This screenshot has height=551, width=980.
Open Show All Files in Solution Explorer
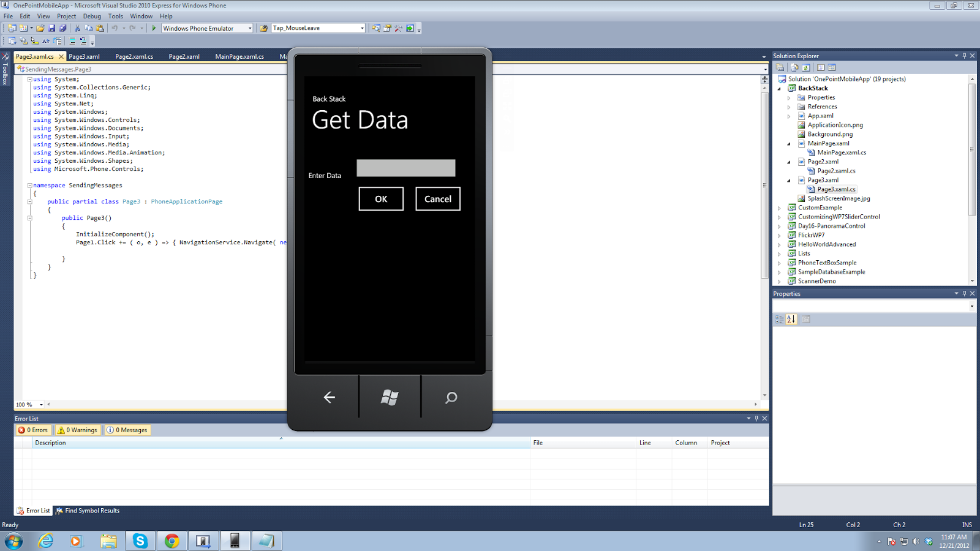coord(794,67)
